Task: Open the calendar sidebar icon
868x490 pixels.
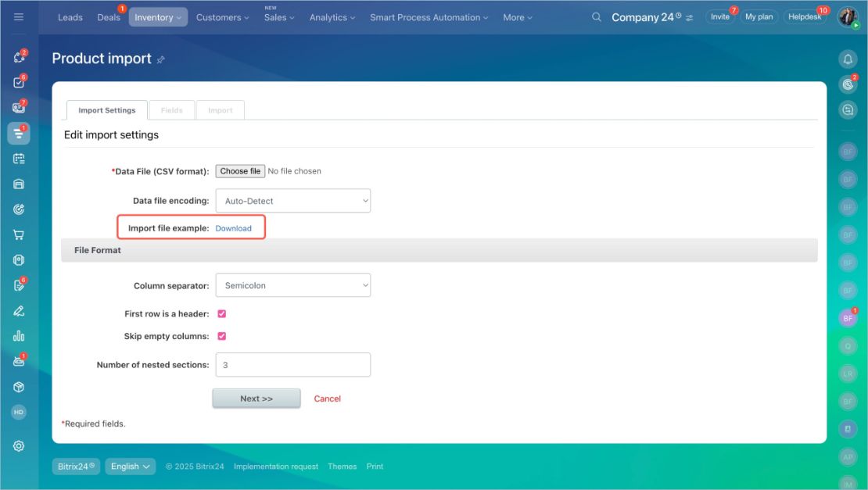Action: [18, 159]
